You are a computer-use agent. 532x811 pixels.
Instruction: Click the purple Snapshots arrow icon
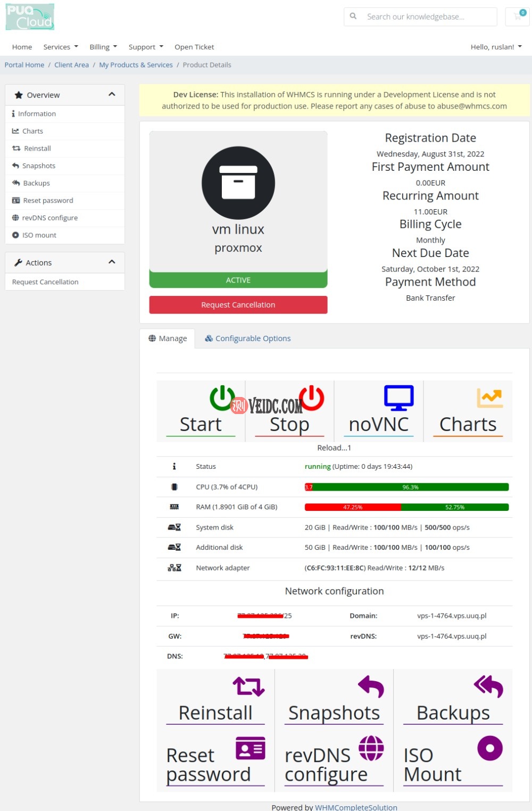point(371,686)
